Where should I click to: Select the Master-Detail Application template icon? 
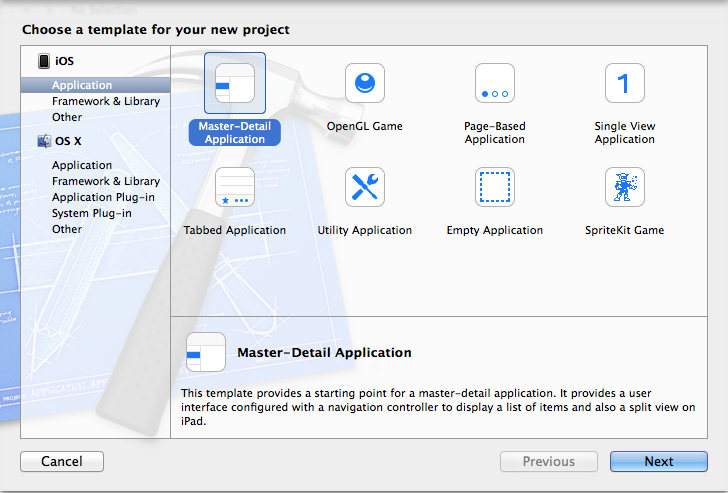point(235,83)
